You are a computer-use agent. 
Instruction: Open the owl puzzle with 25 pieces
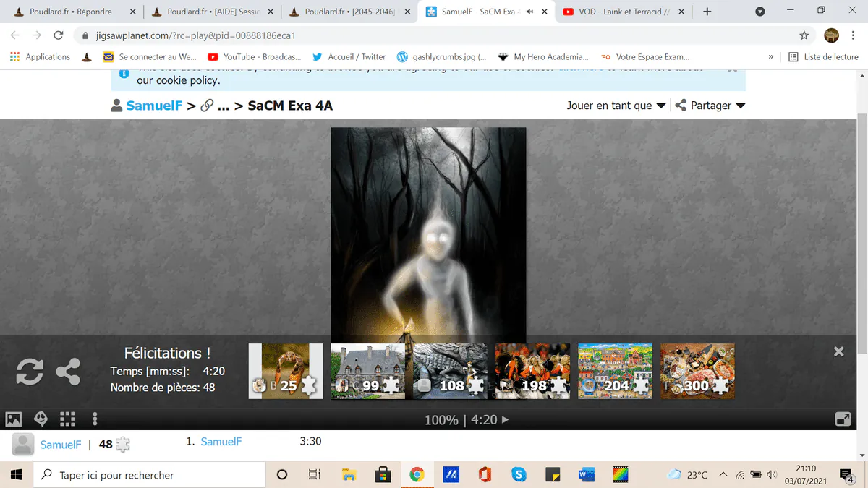coord(286,371)
